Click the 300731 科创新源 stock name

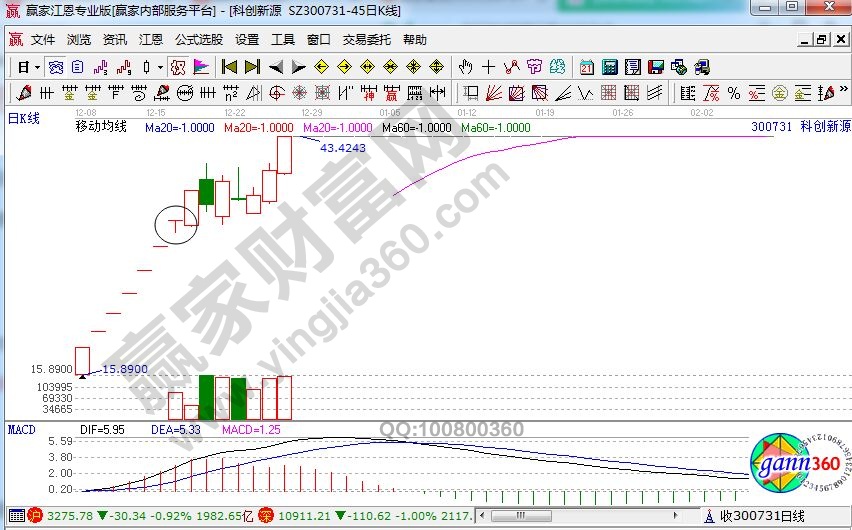pyautogui.click(x=799, y=127)
